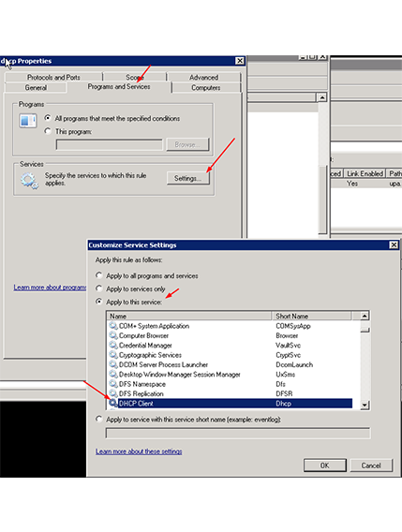Choose Apply to service with this short name

tap(98, 419)
